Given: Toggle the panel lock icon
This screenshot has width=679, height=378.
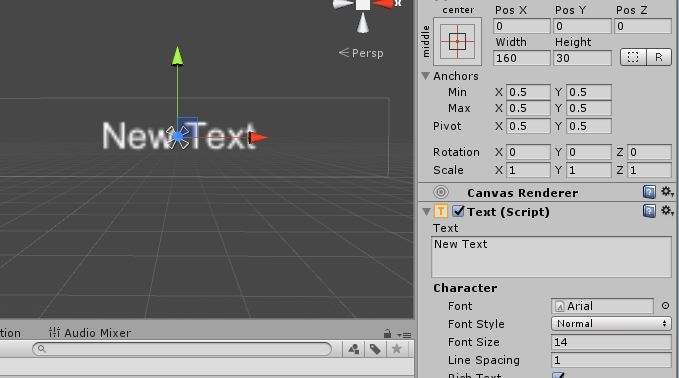Looking at the screenshot, I should 387,334.
